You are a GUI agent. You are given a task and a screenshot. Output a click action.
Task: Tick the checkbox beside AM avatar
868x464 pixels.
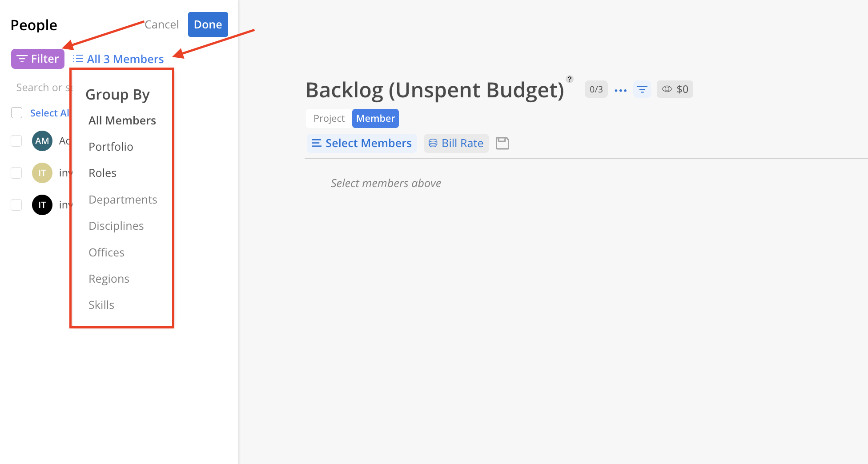click(16, 141)
